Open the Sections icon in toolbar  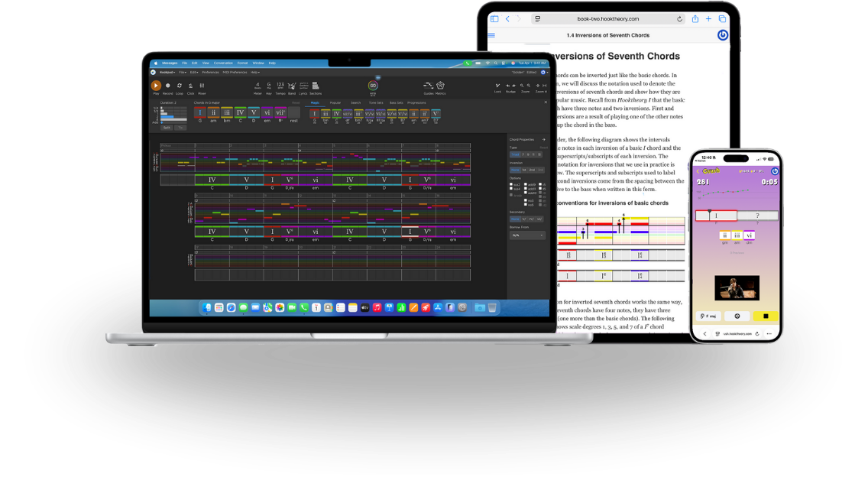[x=316, y=86]
